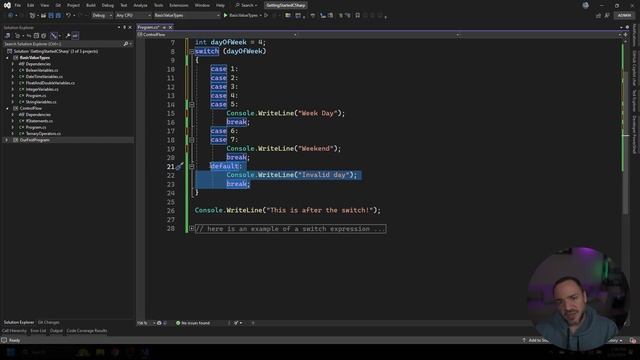
Task: Open the Extensions menu
Action: coord(179,5)
